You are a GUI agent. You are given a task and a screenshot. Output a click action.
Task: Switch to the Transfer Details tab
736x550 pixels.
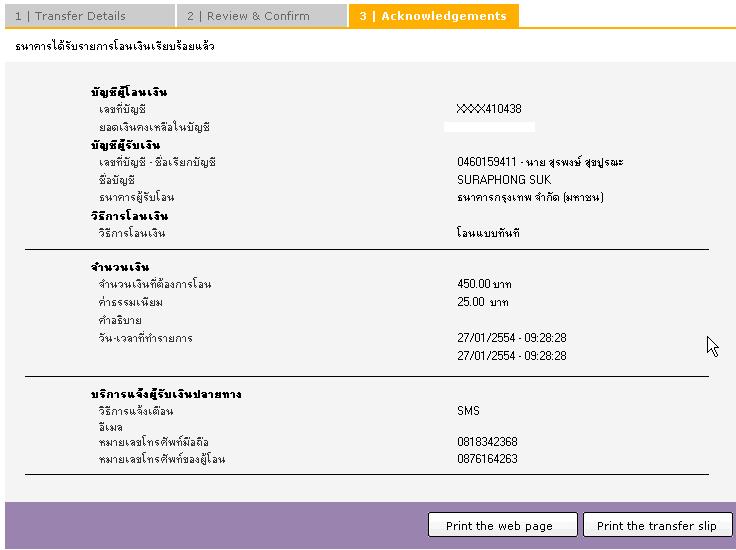click(88, 16)
